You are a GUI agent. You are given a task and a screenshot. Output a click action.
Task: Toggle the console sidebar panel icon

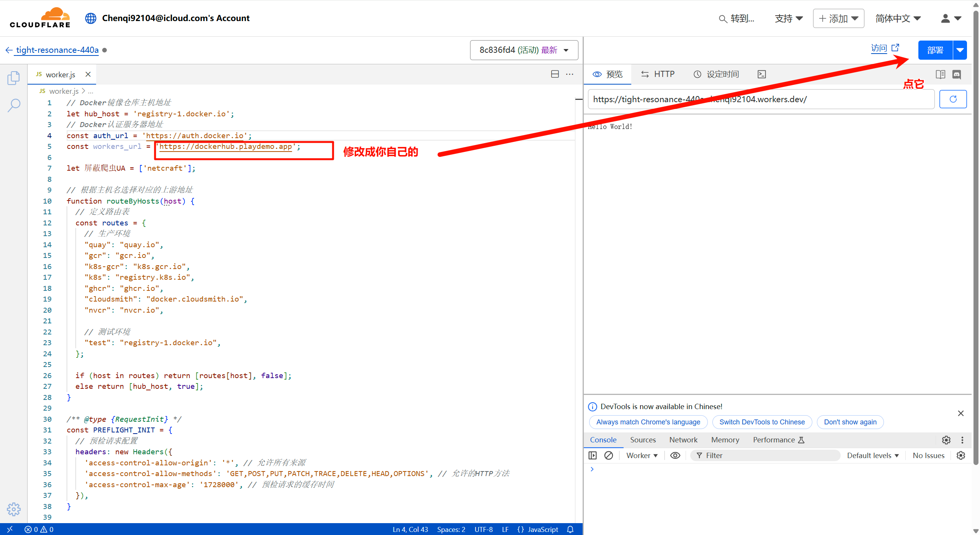[x=593, y=455]
